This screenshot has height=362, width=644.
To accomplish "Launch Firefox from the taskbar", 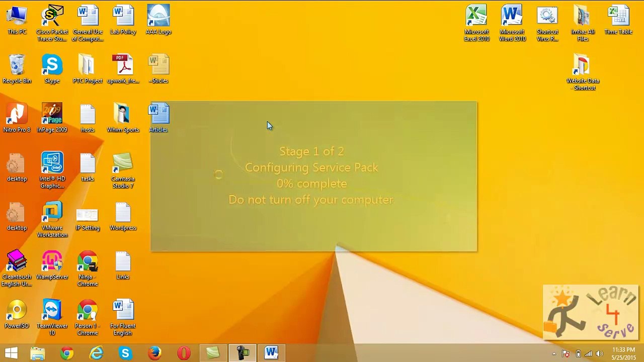I will tap(154, 353).
